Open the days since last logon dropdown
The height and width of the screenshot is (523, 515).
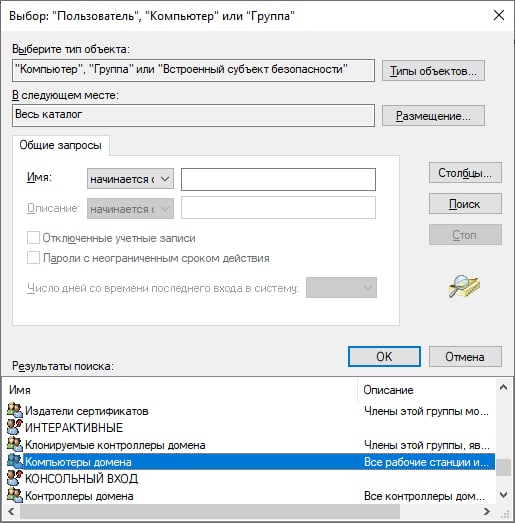click(341, 288)
